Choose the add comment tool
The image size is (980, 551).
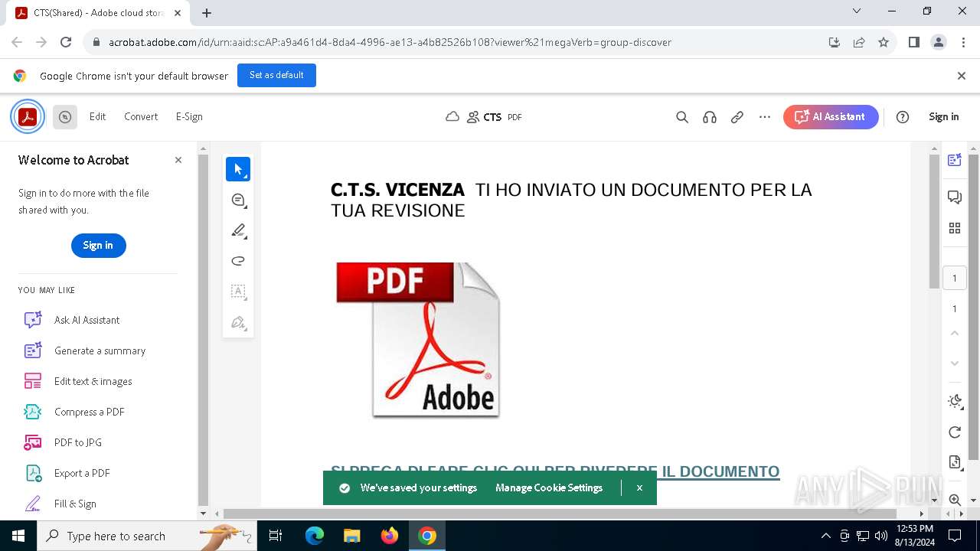238,201
